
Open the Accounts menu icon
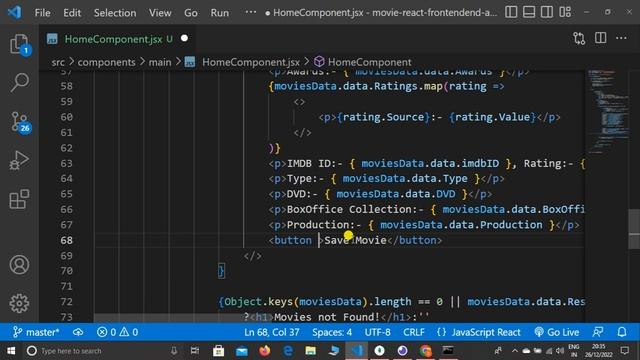19,264
